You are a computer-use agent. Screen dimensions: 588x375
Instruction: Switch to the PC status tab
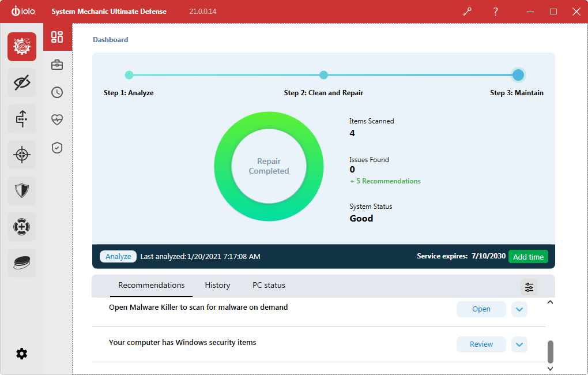pyautogui.click(x=269, y=285)
